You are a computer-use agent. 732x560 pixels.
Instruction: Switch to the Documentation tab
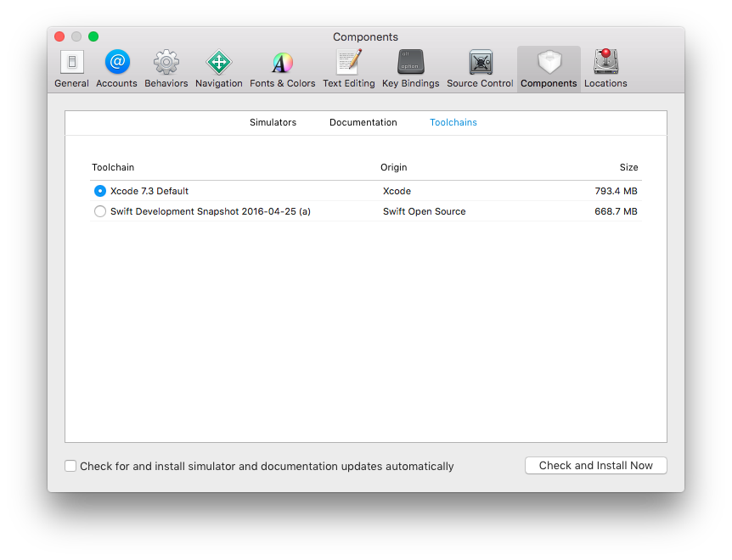coord(363,122)
